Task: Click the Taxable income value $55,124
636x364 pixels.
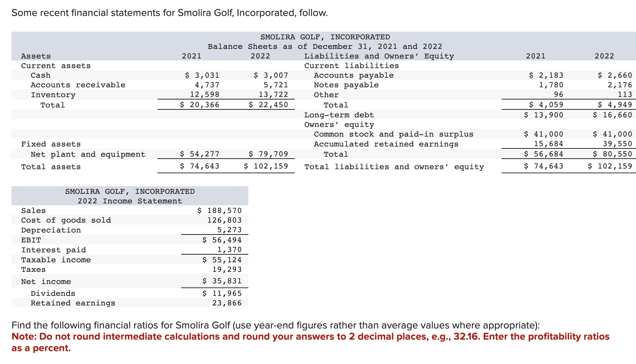Action: tap(222, 260)
